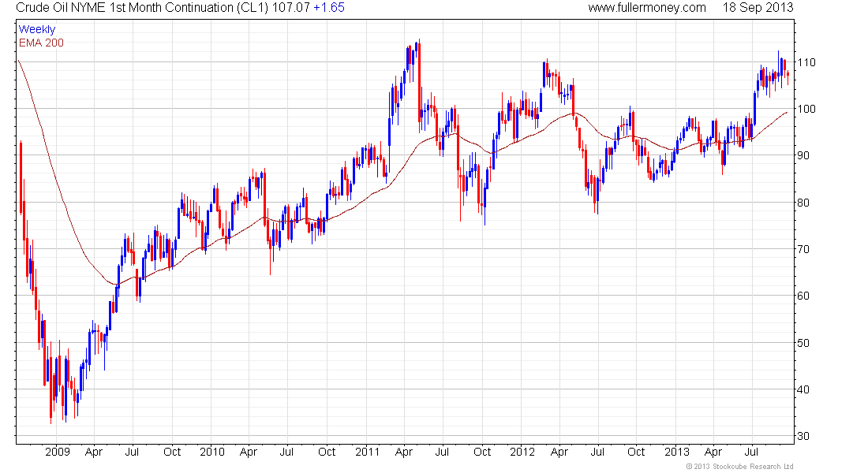Click the 'Oct' label before 2013
This screenshot has height=473, width=868.
point(636,452)
